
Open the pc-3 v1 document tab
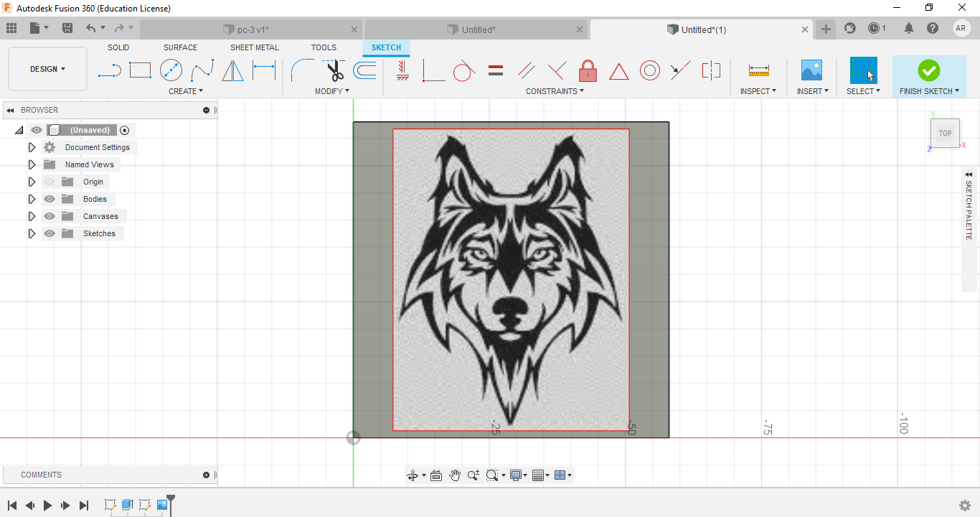(253, 29)
